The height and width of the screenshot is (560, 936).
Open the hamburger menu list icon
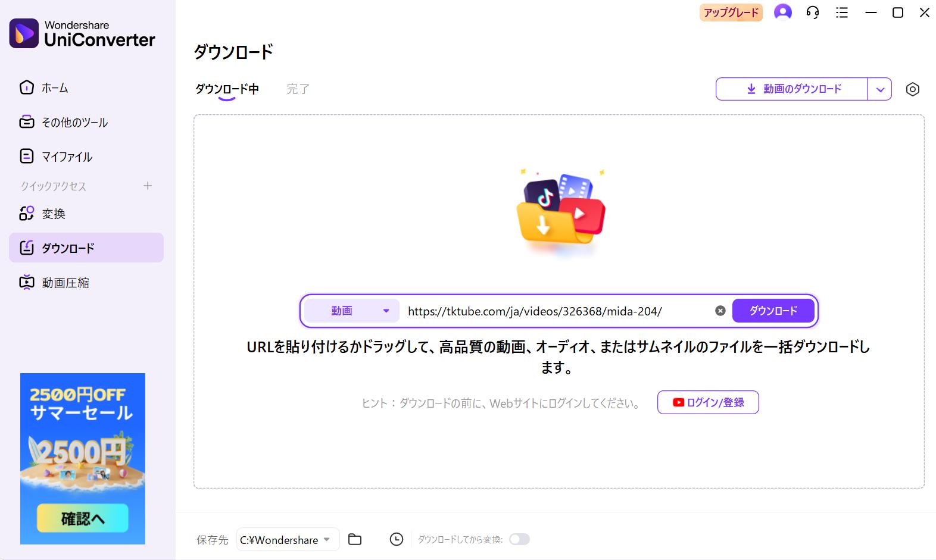tap(842, 12)
